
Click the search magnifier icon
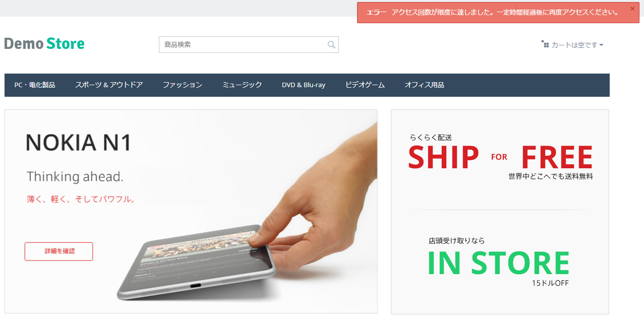(331, 44)
